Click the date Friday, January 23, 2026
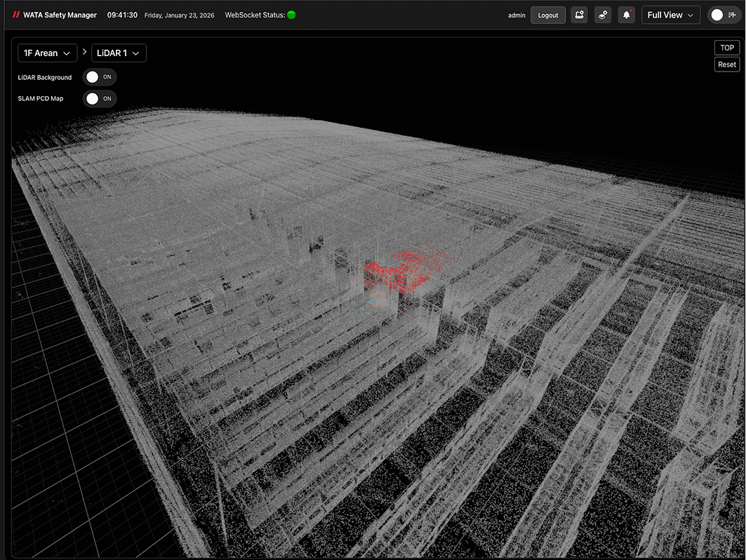This screenshot has width=746, height=560. 180,15
